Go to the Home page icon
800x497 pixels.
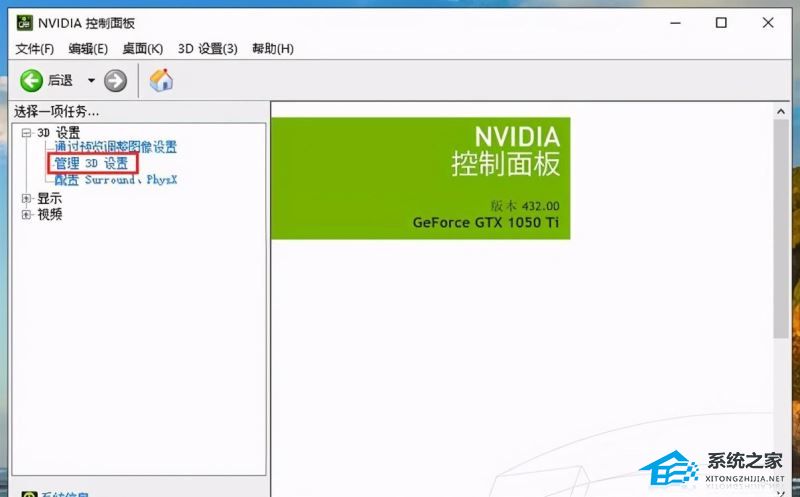coord(161,81)
